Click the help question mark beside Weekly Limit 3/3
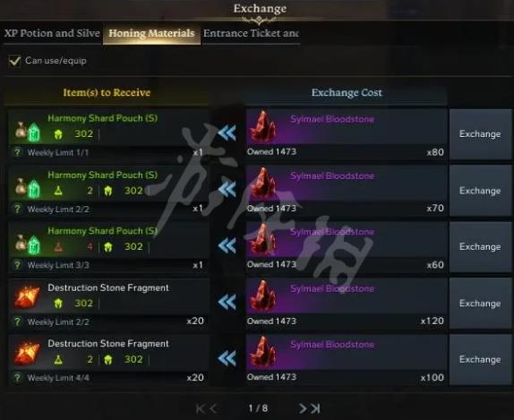The height and width of the screenshot is (420, 514). [17, 265]
